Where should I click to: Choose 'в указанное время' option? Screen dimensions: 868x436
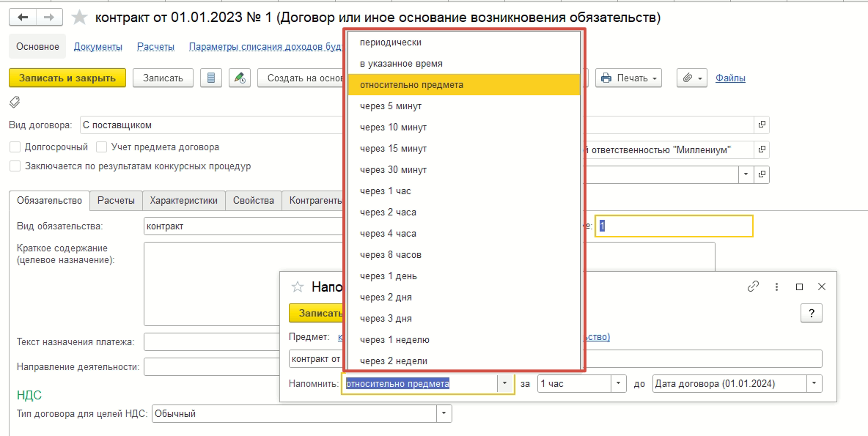click(464, 64)
